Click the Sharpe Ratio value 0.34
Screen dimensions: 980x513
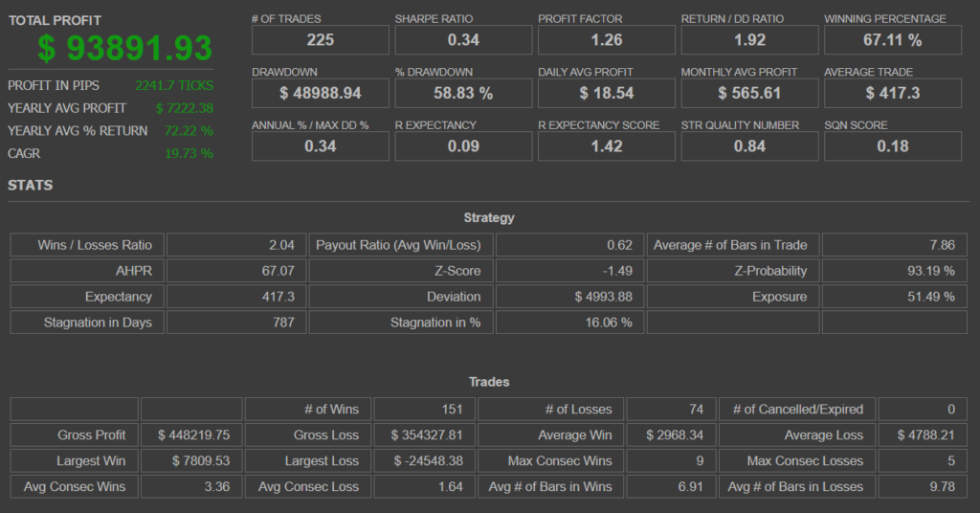[x=463, y=40]
